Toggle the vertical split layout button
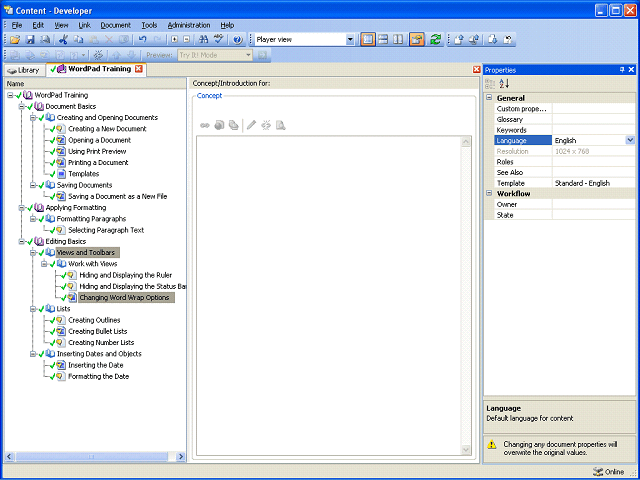 398,40
